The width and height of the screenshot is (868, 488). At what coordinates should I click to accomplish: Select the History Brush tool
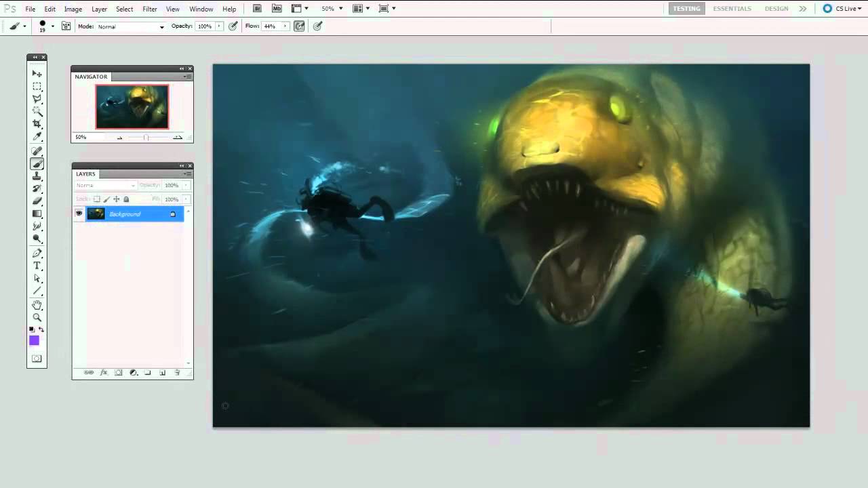37,188
